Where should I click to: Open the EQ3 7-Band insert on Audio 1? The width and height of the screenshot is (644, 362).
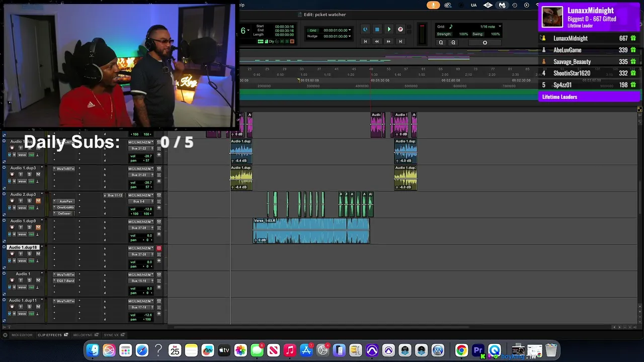tap(65, 281)
